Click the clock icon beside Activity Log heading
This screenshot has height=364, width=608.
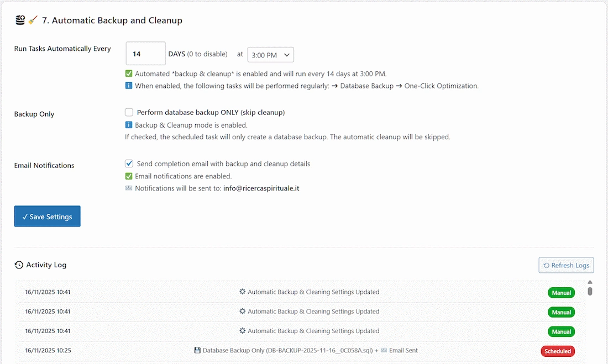18,265
